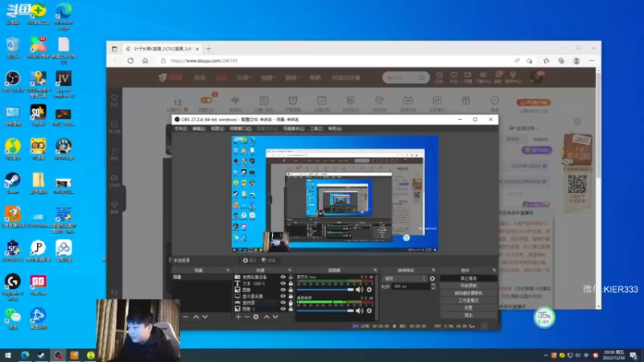This screenshot has width=644, height=362.
Task: Open the Windows Start menu
Action: pos(7,355)
